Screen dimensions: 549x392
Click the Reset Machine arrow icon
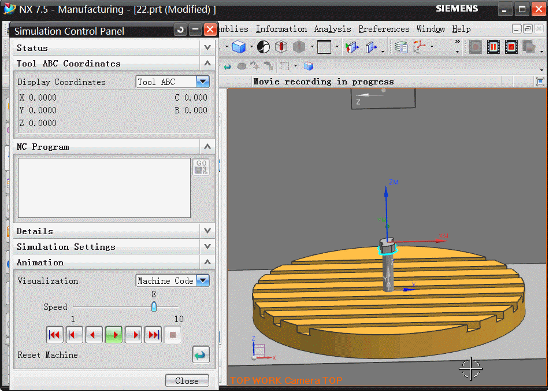click(x=201, y=355)
